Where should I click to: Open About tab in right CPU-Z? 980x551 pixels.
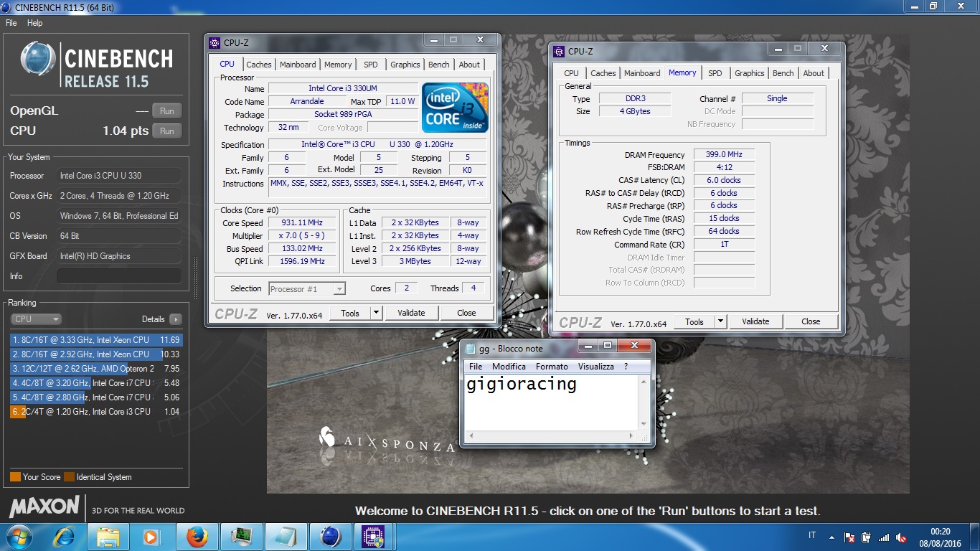814,73
